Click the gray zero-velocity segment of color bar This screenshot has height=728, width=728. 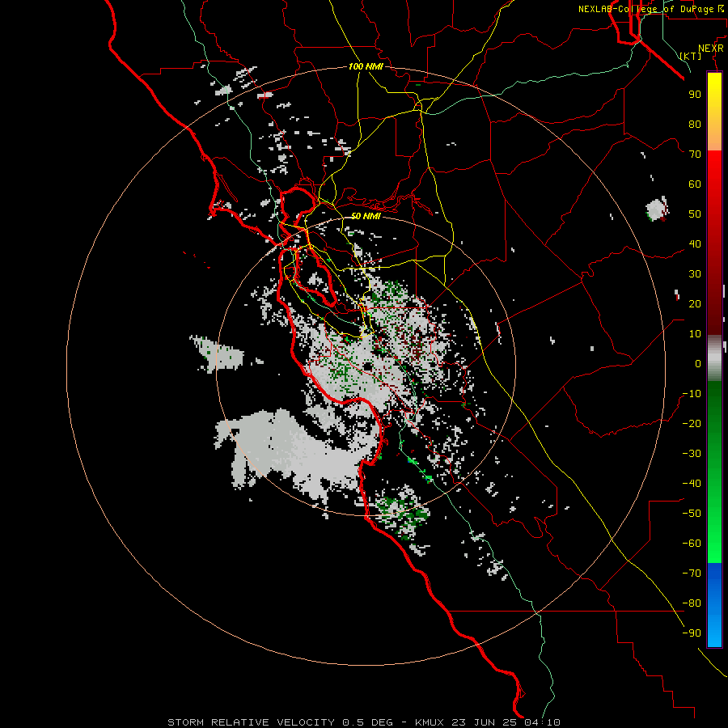714,358
